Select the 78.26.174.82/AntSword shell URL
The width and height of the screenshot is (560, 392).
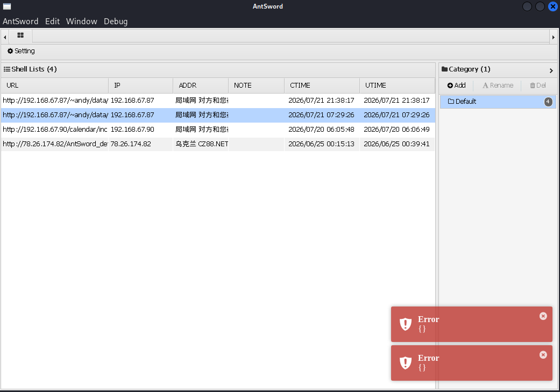55,144
